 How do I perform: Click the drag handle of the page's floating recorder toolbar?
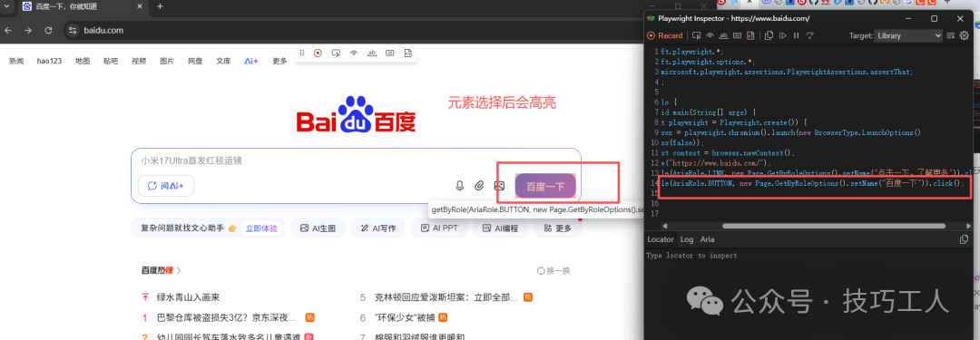[302, 53]
